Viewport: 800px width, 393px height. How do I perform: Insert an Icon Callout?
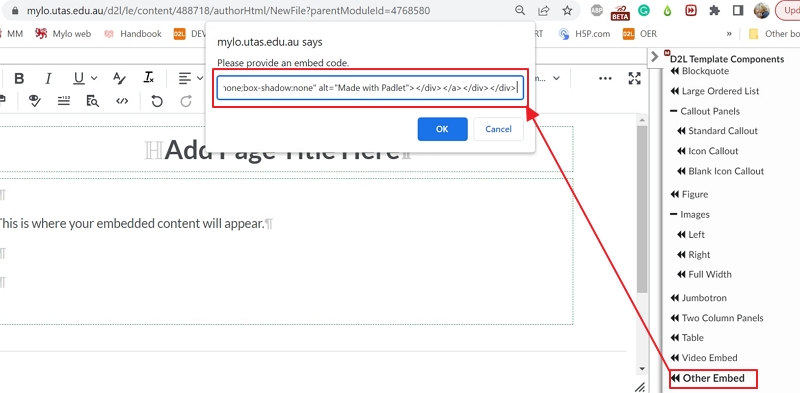[x=707, y=151]
